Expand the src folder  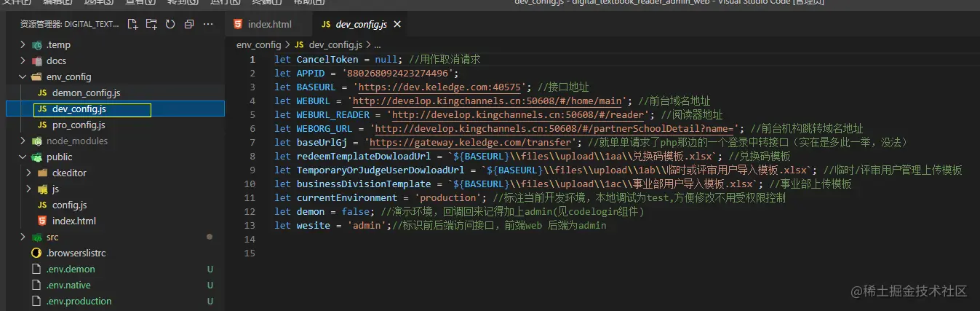(x=23, y=237)
